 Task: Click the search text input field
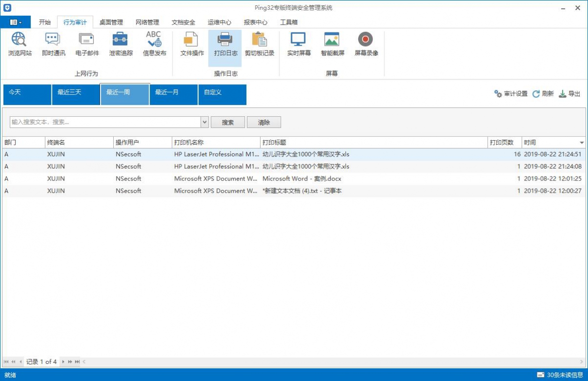click(105, 122)
